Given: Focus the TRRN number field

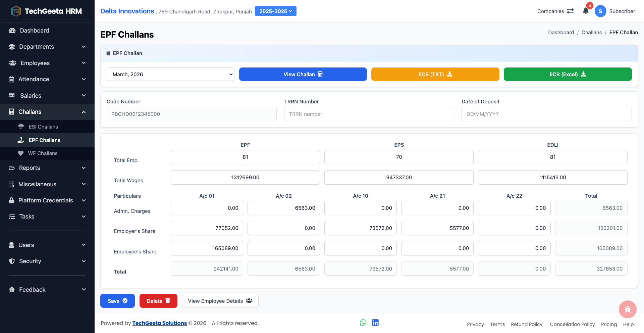Looking at the screenshot, I should 369,114.
